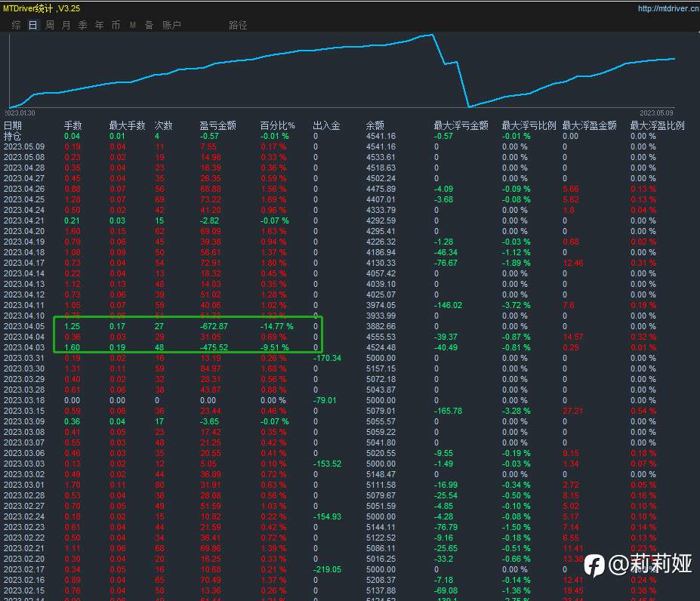The image size is (700, 601).
Task: Select the 2023.03.31 date row
Action: pyautogui.click(x=24, y=358)
